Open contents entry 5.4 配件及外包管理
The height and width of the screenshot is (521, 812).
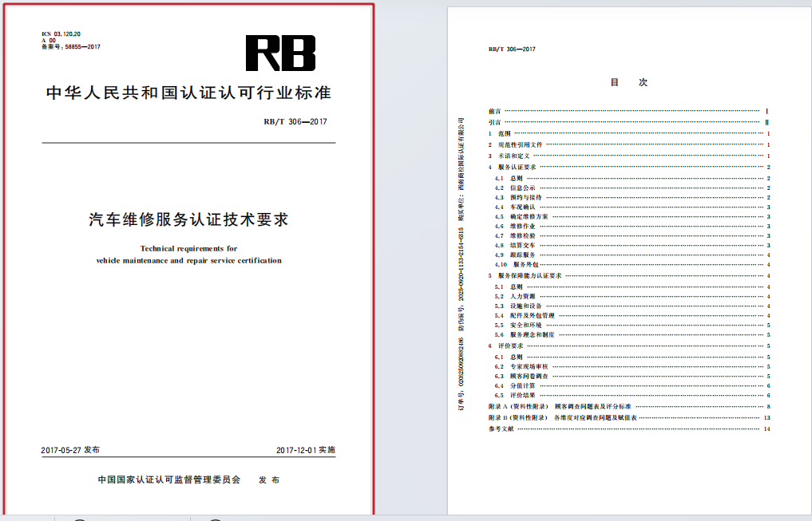[x=632, y=316]
